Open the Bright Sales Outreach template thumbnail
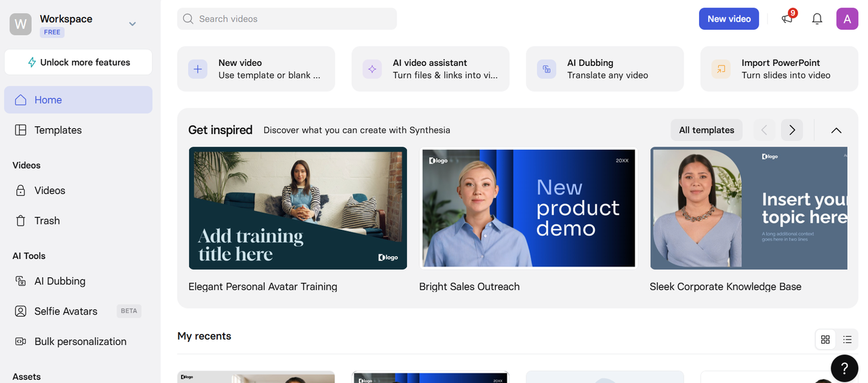The height and width of the screenshot is (383, 868). point(528,208)
